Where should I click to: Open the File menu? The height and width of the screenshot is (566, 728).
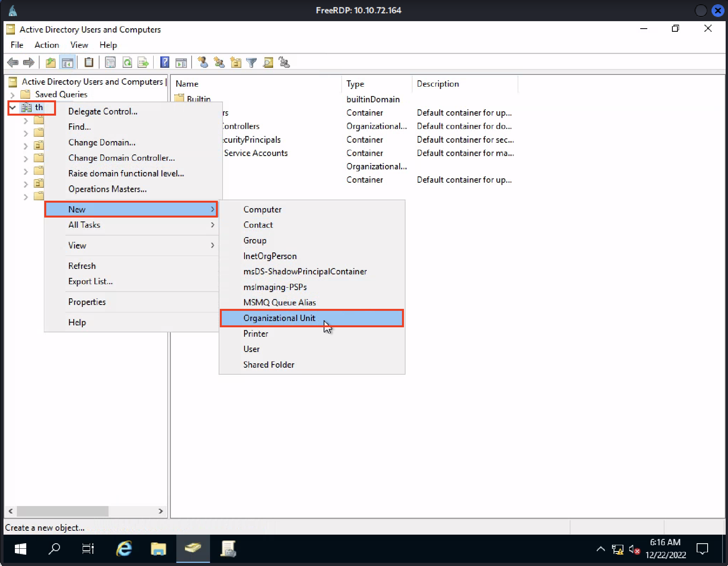point(17,45)
